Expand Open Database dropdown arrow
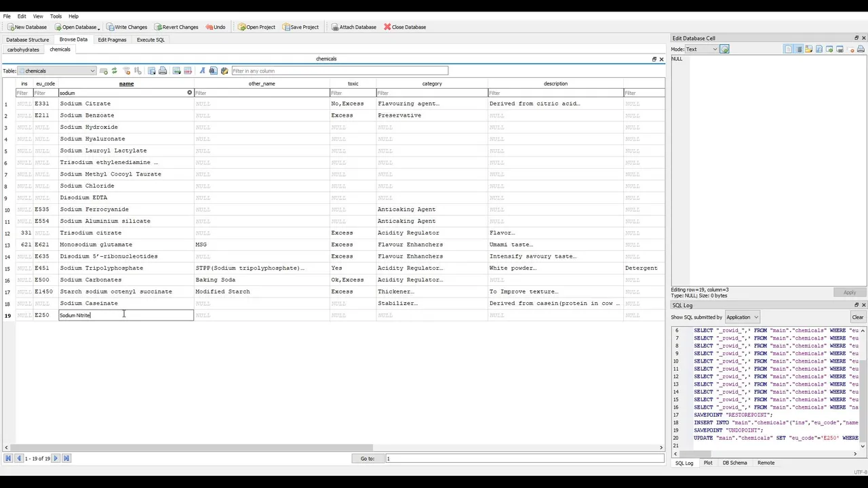This screenshot has width=868, height=488. [x=99, y=28]
